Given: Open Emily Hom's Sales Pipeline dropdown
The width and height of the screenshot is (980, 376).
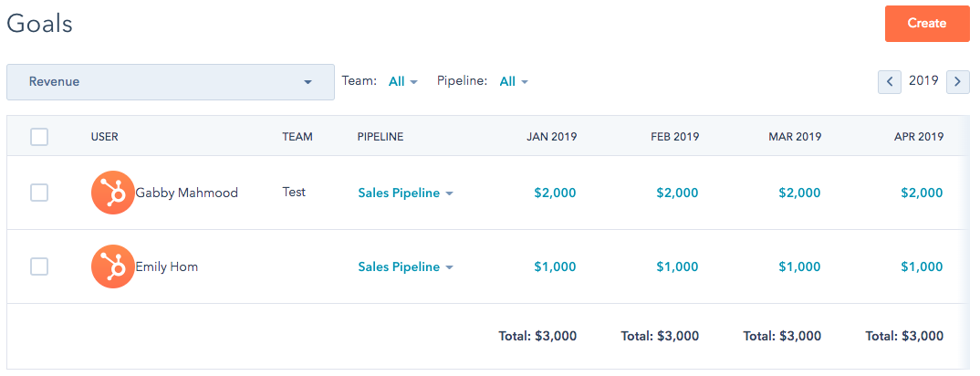Looking at the screenshot, I should click(405, 266).
